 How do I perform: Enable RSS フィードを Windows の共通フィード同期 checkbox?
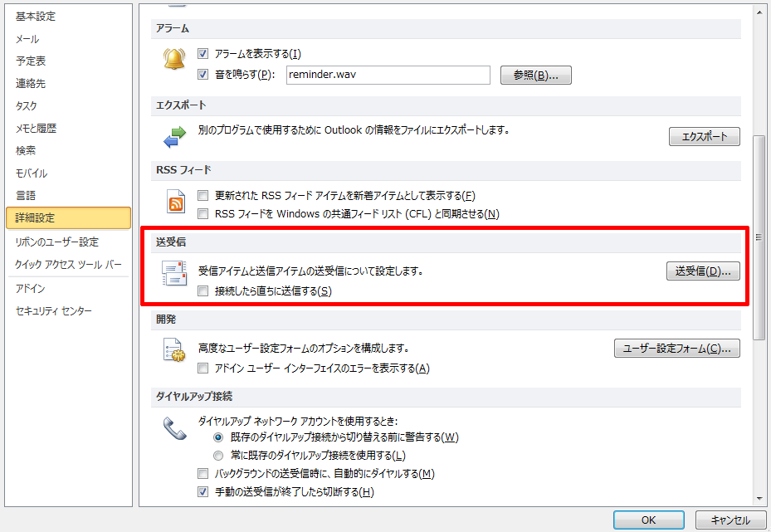203,214
